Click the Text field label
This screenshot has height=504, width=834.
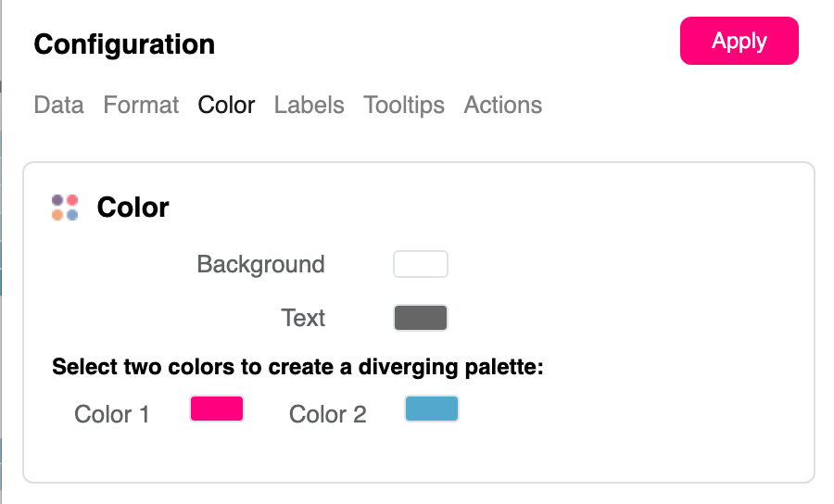tap(303, 319)
